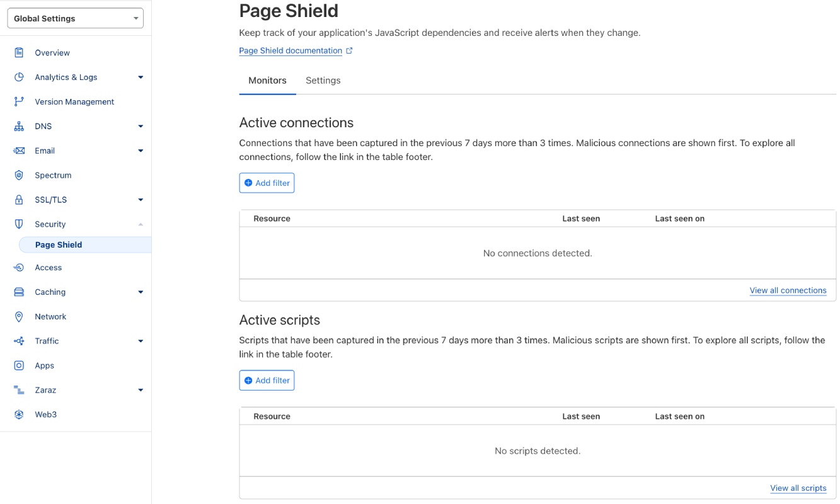Image resolution: width=840 pixels, height=504 pixels.
Task: Click the Zaraz lines icon
Action: click(x=19, y=390)
